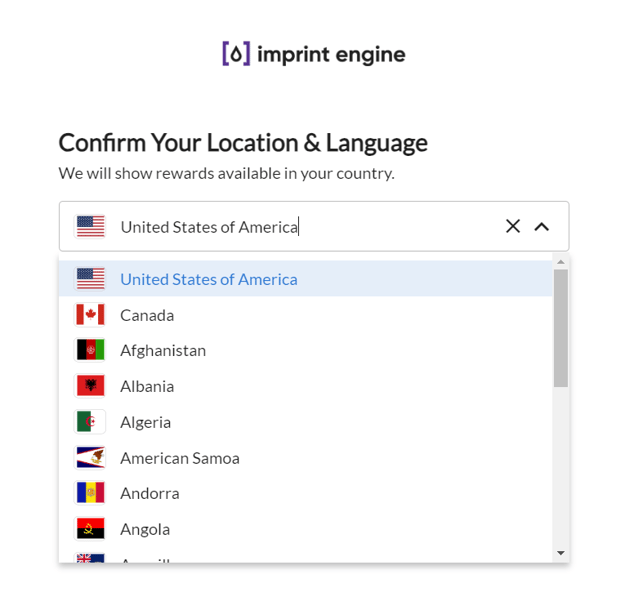Click the Afghanistan flag icon
This screenshot has width=625, height=592.
90,350
